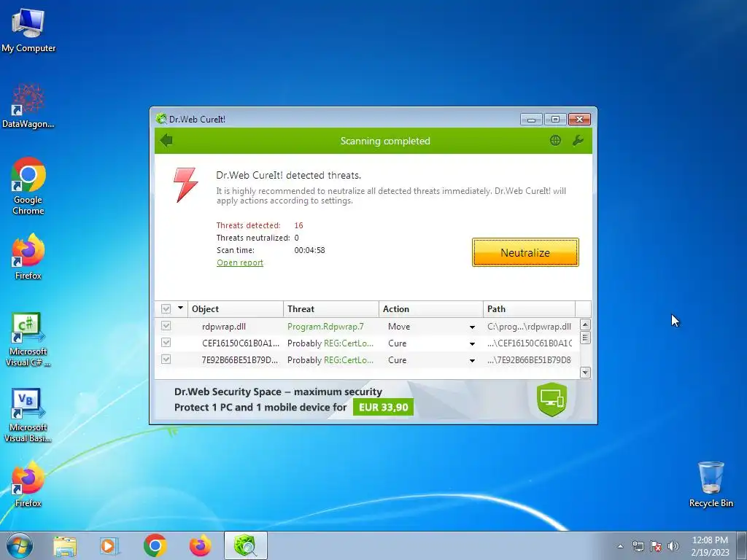Image resolution: width=747 pixels, height=560 pixels.
Task: Sort by the Object column header
Action: 236,309
